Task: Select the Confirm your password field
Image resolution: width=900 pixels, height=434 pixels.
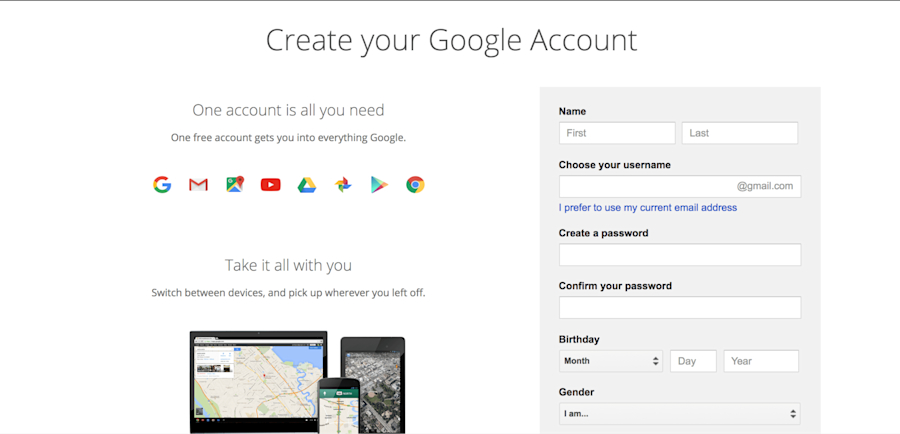Action: pos(680,308)
